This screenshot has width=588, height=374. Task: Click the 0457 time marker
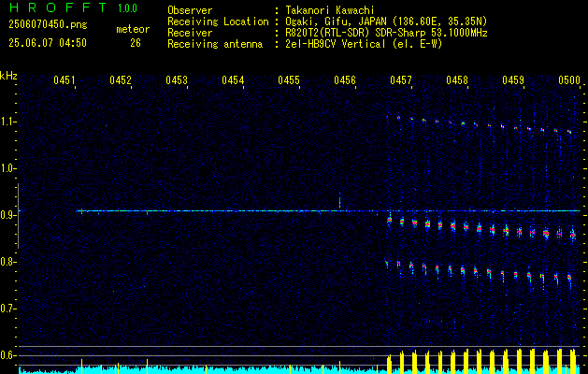tap(401, 80)
